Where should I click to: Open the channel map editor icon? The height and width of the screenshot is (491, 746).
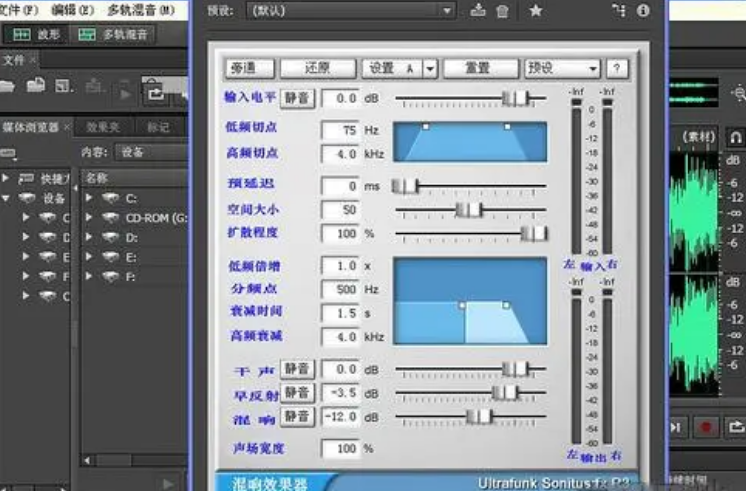pyautogui.click(x=619, y=10)
